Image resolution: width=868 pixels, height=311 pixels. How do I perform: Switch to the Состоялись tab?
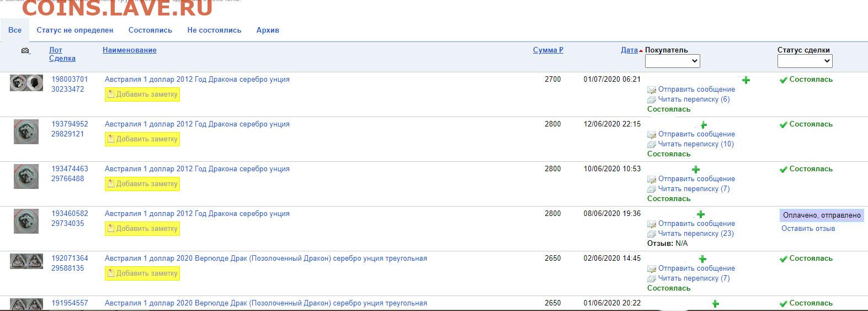tap(150, 30)
